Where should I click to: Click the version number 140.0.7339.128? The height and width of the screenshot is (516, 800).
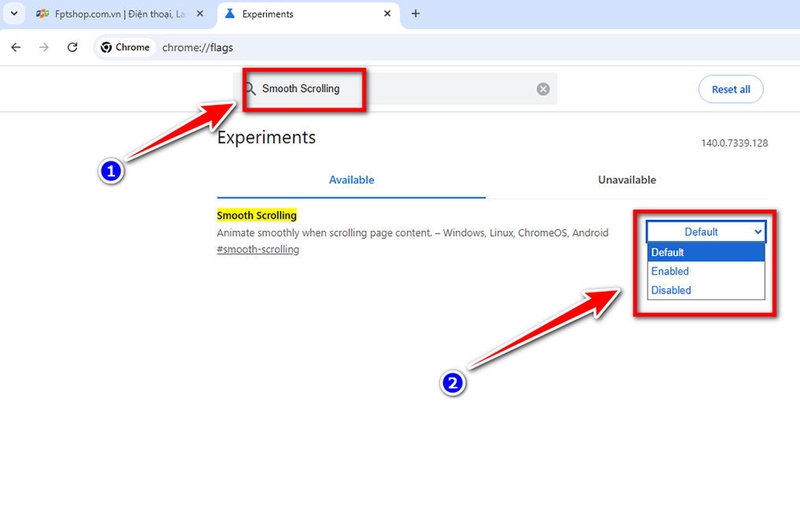coord(734,143)
